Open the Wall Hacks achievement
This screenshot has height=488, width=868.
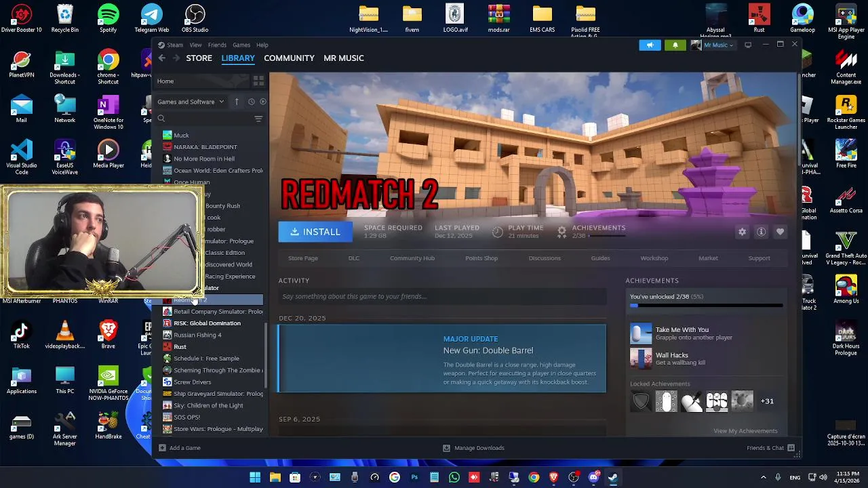(x=705, y=359)
